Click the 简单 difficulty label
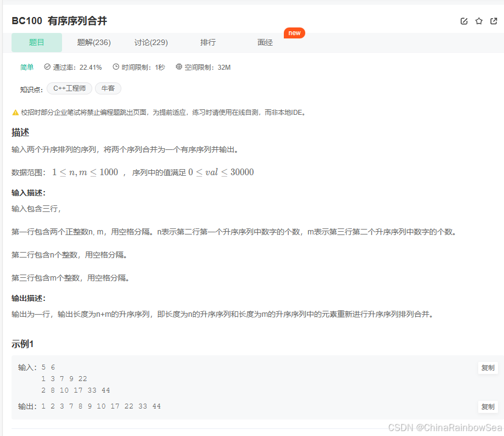 (27, 67)
